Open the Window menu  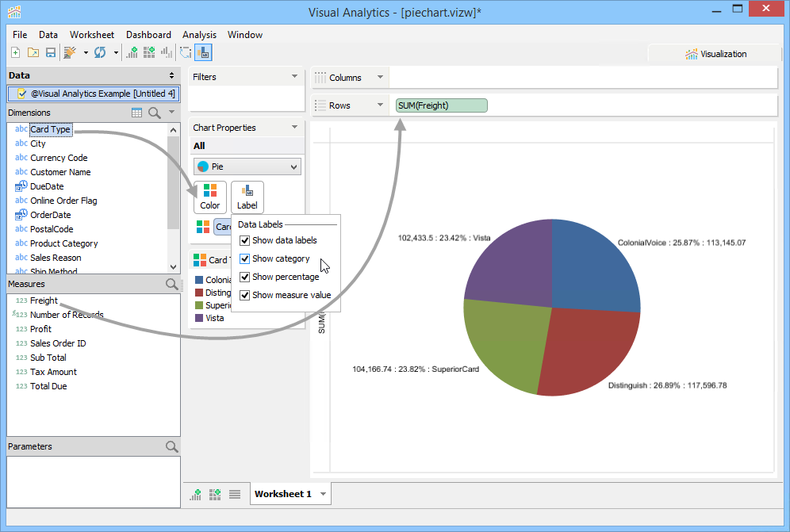[245, 35]
